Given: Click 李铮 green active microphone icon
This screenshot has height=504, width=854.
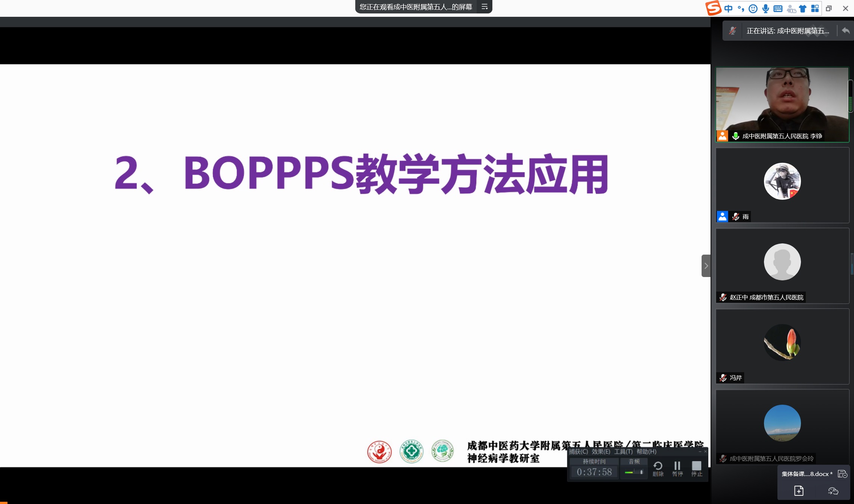Looking at the screenshot, I should [736, 136].
